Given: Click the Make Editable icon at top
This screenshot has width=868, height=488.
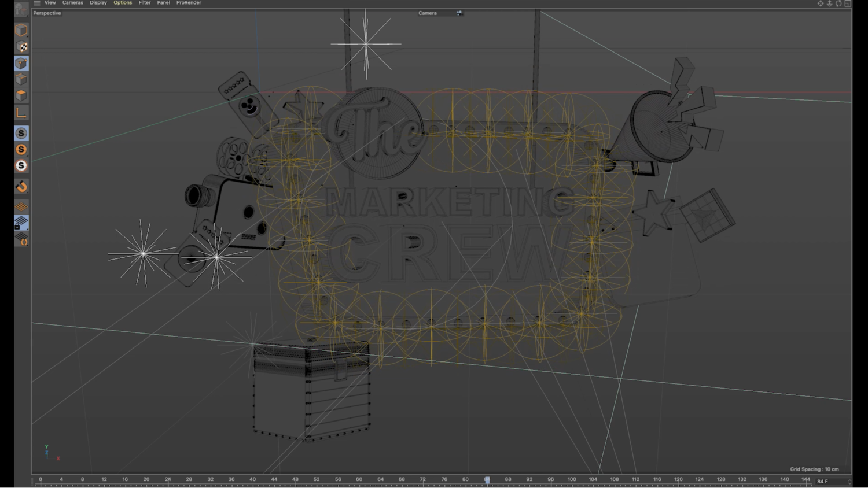Looking at the screenshot, I should pyautogui.click(x=21, y=10).
